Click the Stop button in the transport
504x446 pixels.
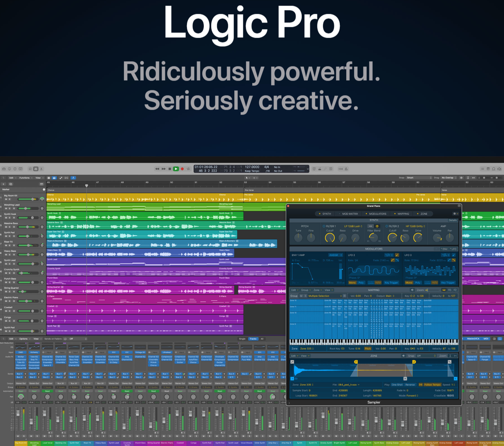(x=170, y=169)
